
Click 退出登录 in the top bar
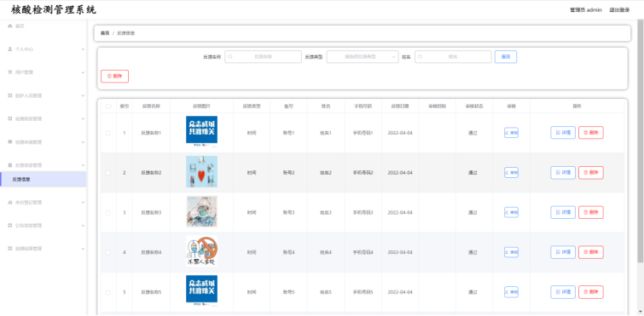point(619,10)
